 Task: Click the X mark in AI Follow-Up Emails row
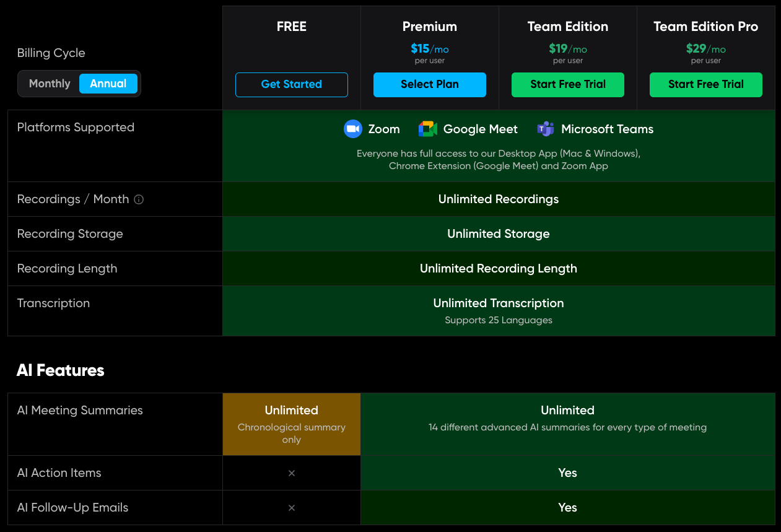coord(292,508)
